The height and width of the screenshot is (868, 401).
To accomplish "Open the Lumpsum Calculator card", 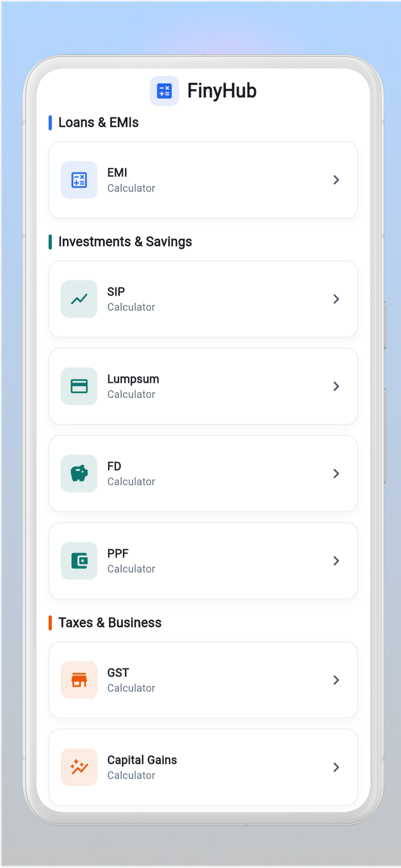I will coord(203,387).
